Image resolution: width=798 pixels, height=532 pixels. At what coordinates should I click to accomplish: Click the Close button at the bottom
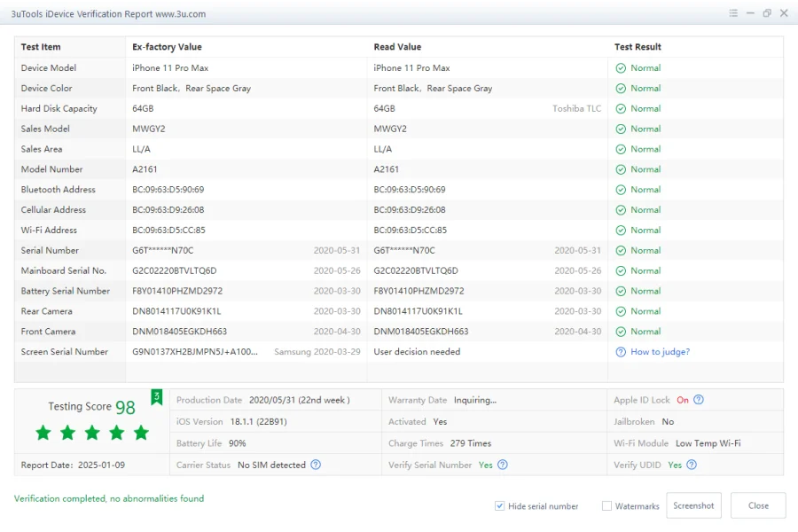click(x=758, y=505)
